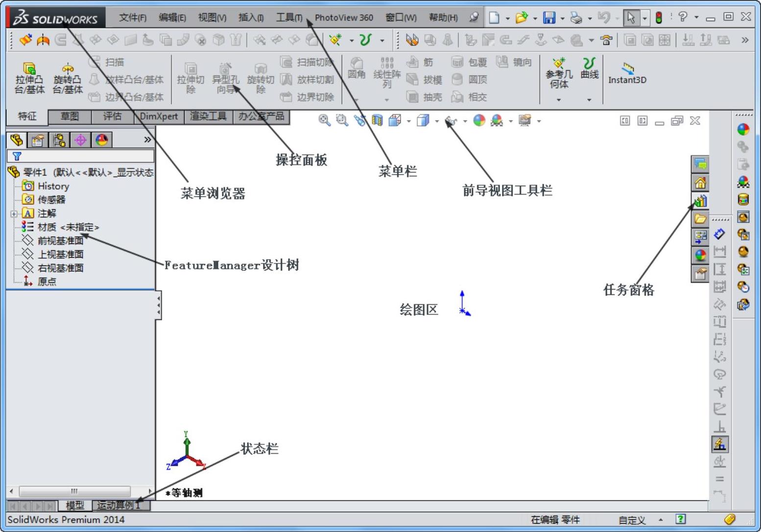Viewport: 761px width, 532px height.
Task: Click the New document icon
Action: tap(494, 18)
